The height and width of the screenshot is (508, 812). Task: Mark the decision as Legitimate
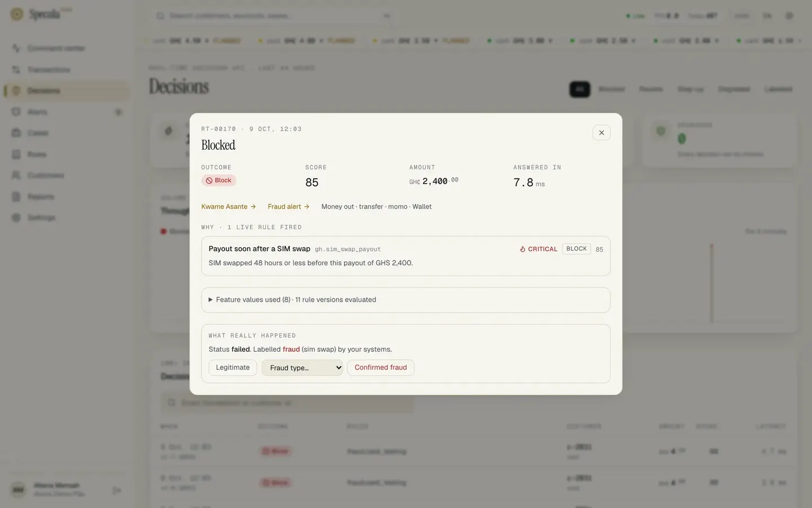233,367
